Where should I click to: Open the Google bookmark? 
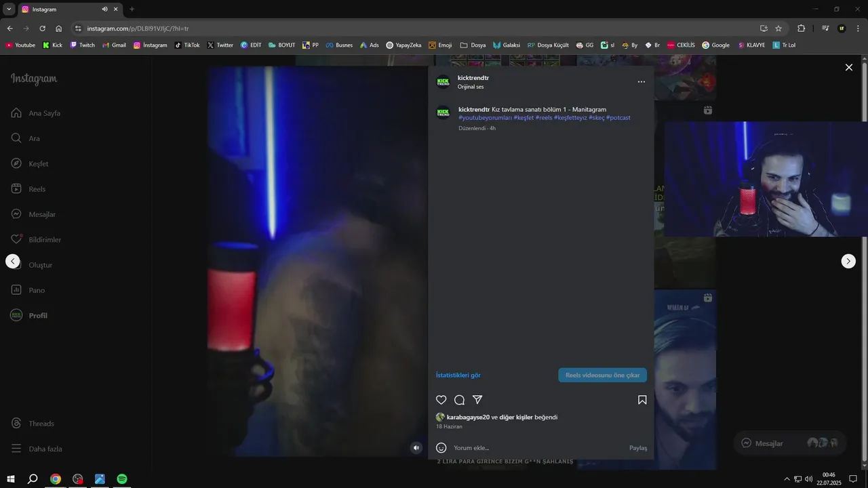pyautogui.click(x=715, y=45)
